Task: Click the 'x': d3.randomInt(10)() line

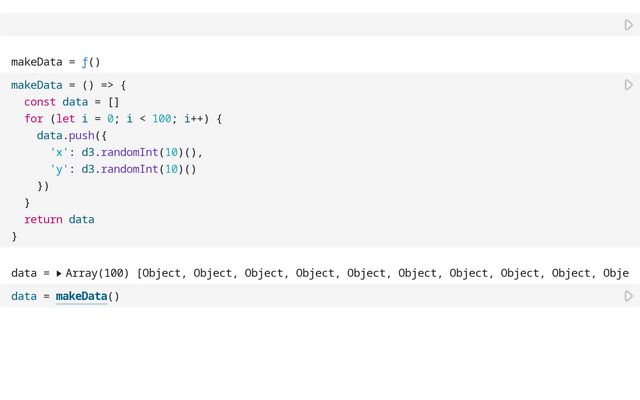Action: tap(126, 153)
